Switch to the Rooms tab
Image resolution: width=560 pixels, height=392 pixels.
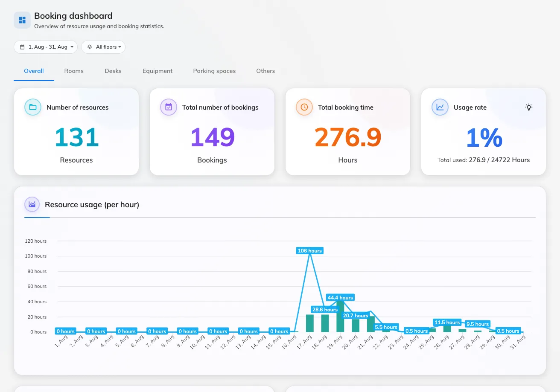tap(74, 71)
